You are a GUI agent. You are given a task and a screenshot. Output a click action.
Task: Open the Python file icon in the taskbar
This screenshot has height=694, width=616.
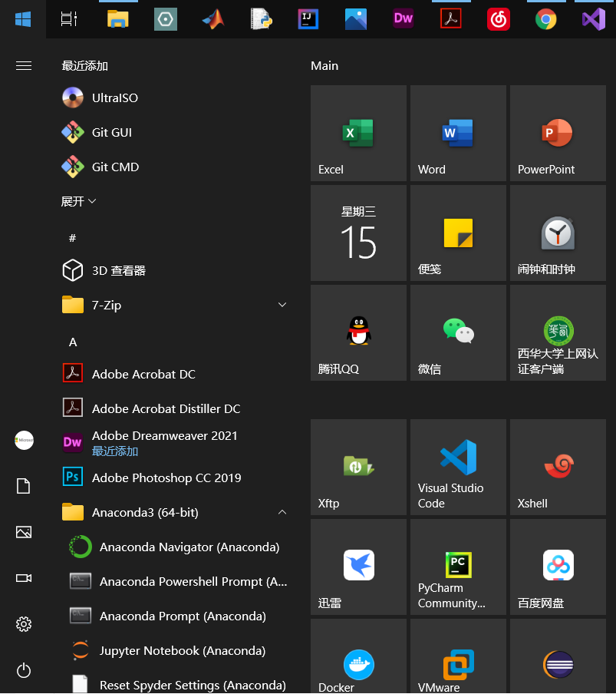pyautogui.click(x=261, y=19)
